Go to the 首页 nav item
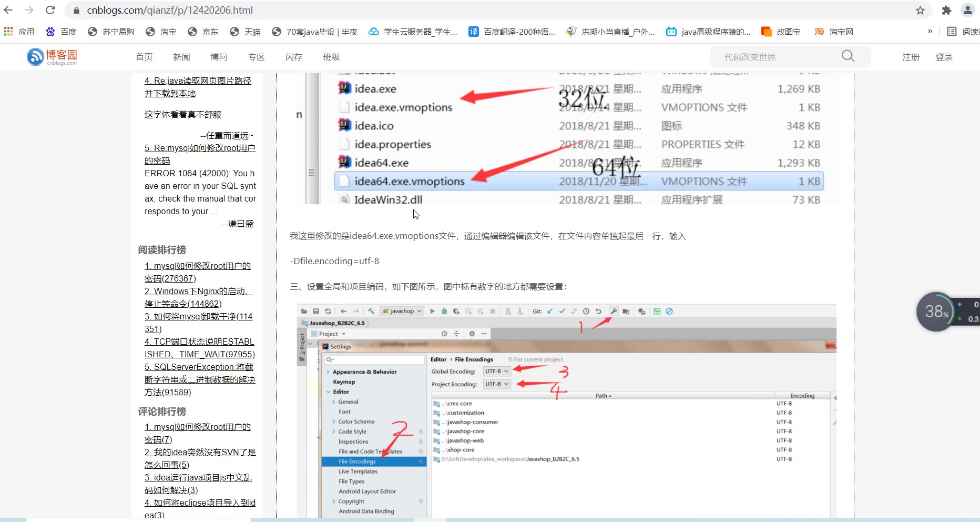 (x=144, y=57)
